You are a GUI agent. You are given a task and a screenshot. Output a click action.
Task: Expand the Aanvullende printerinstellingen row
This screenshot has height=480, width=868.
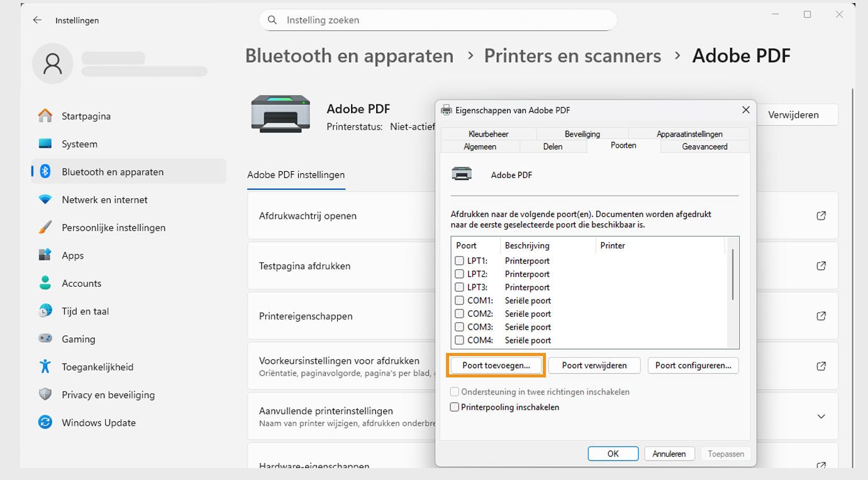click(821, 416)
